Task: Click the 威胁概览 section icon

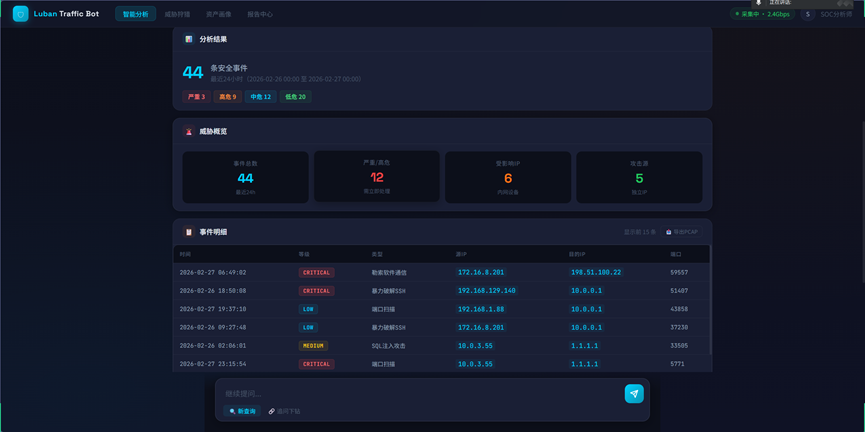Action: 189,131
